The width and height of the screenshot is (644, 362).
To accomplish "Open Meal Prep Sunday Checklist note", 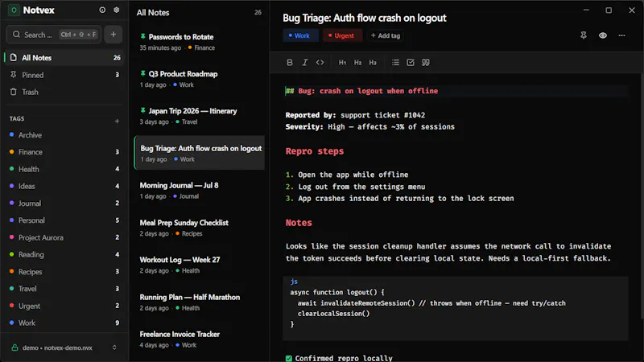I will [200, 228].
